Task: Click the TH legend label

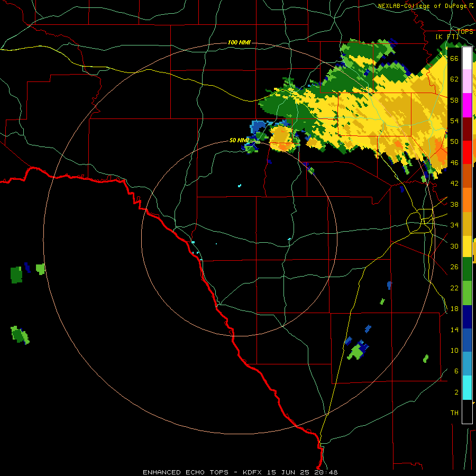Action: click(454, 413)
